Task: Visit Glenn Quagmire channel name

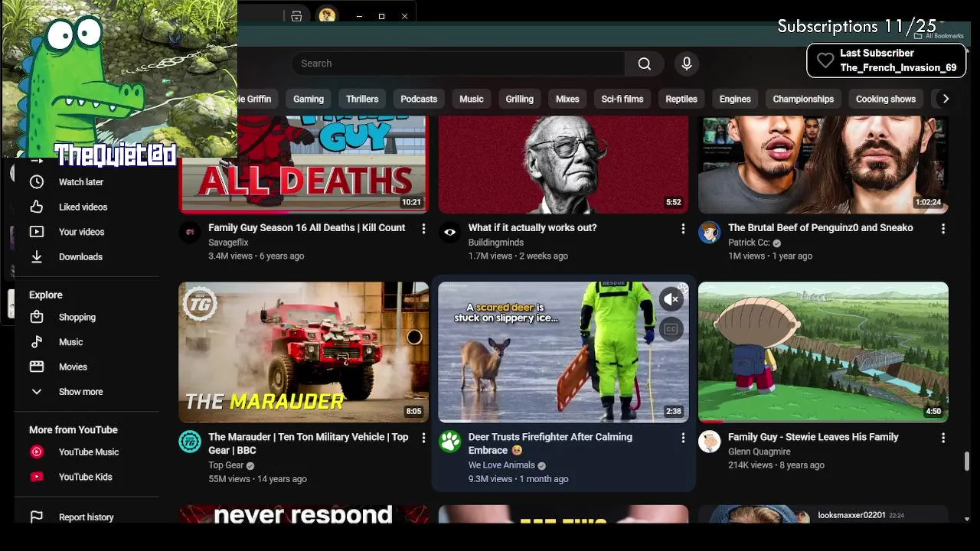Action: 759,452
